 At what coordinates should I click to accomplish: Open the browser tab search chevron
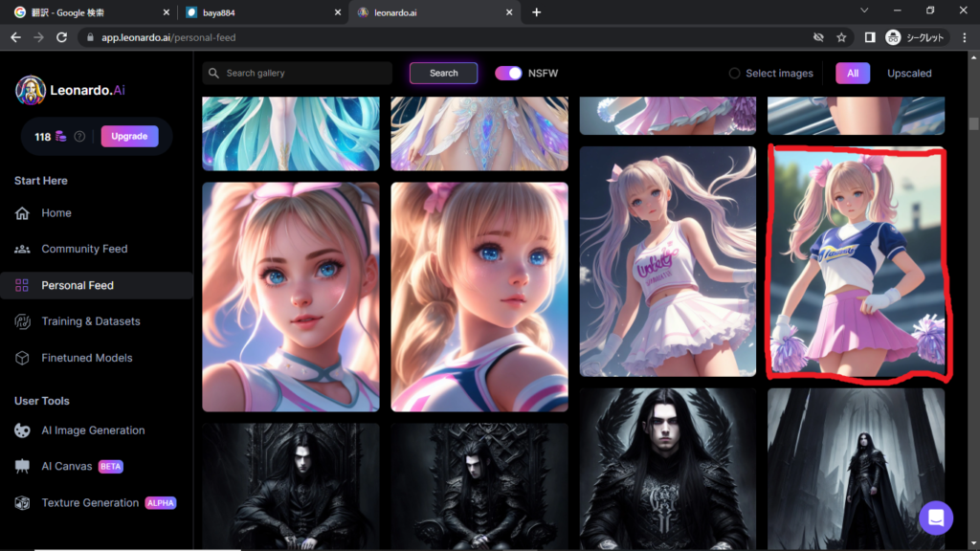click(864, 11)
